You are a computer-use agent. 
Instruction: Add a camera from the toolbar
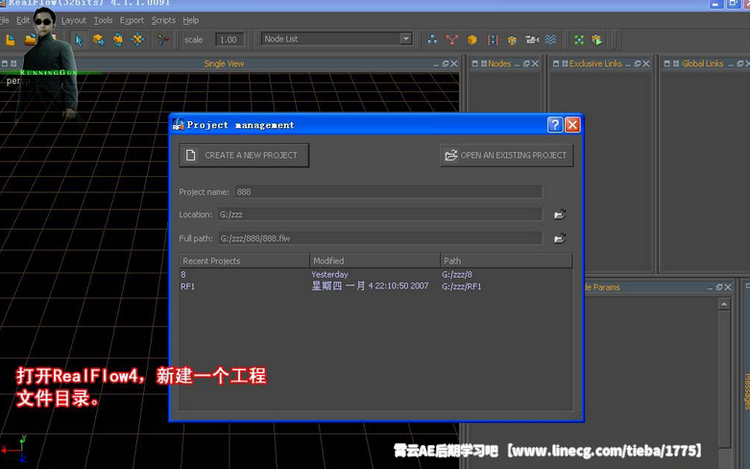[531, 40]
